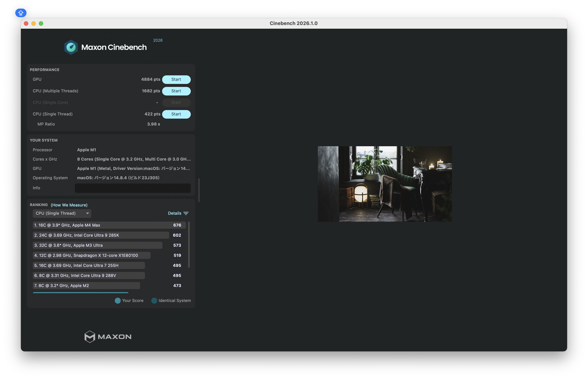
Task: Start the CPU Multiple Threads benchmark
Action: tap(176, 91)
